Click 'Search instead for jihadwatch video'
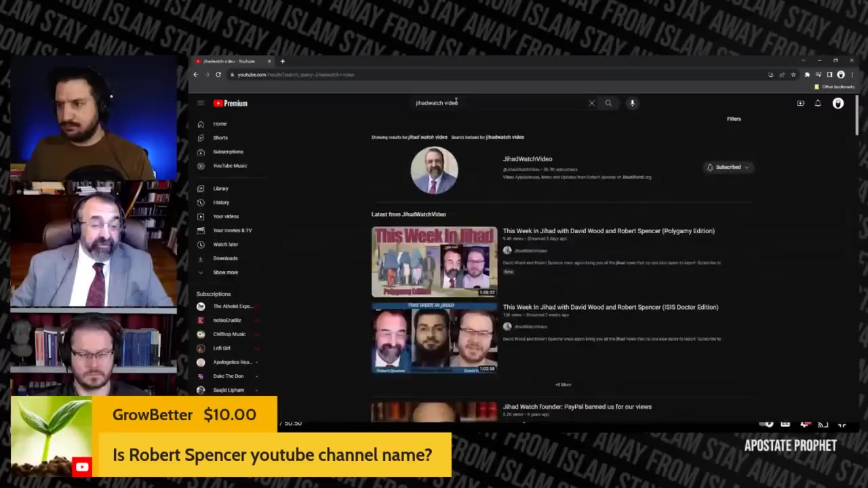 [488, 137]
